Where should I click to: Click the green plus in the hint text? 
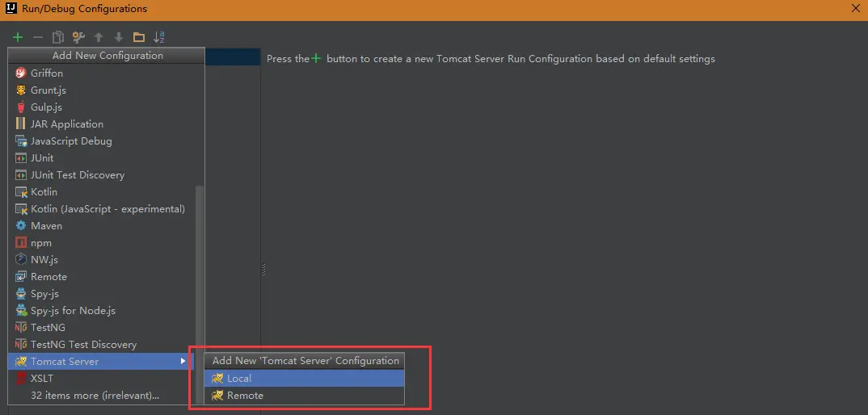(x=315, y=58)
